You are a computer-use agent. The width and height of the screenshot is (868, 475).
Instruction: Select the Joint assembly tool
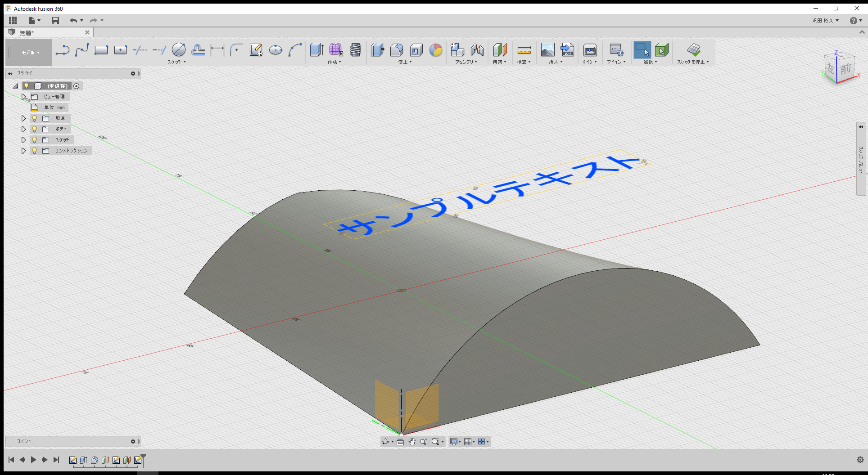click(x=477, y=50)
